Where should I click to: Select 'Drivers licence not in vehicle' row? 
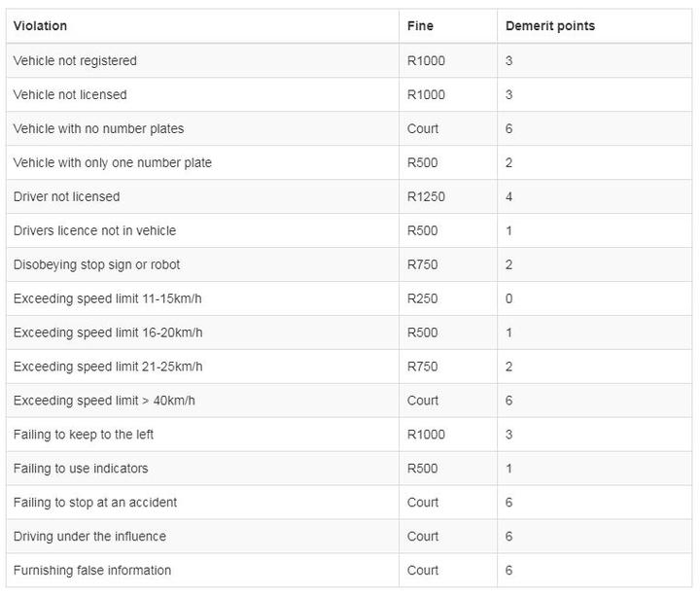[94, 230]
